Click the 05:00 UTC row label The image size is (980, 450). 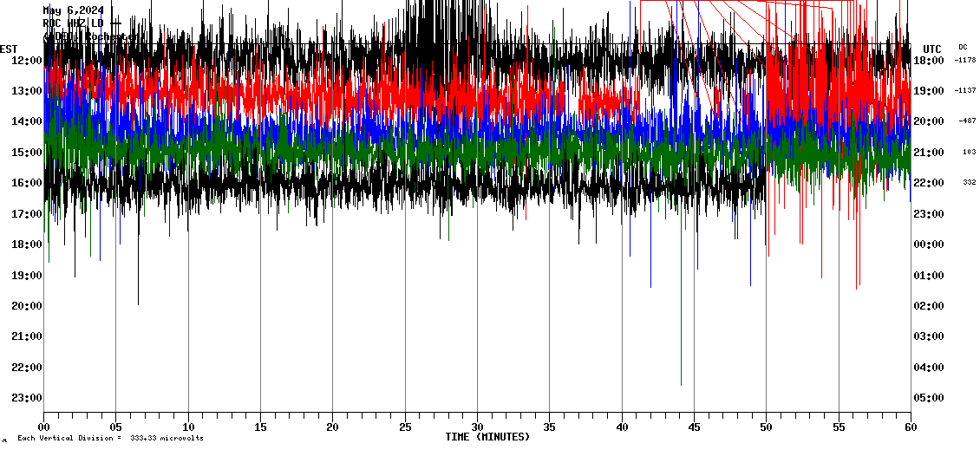pyautogui.click(x=929, y=397)
